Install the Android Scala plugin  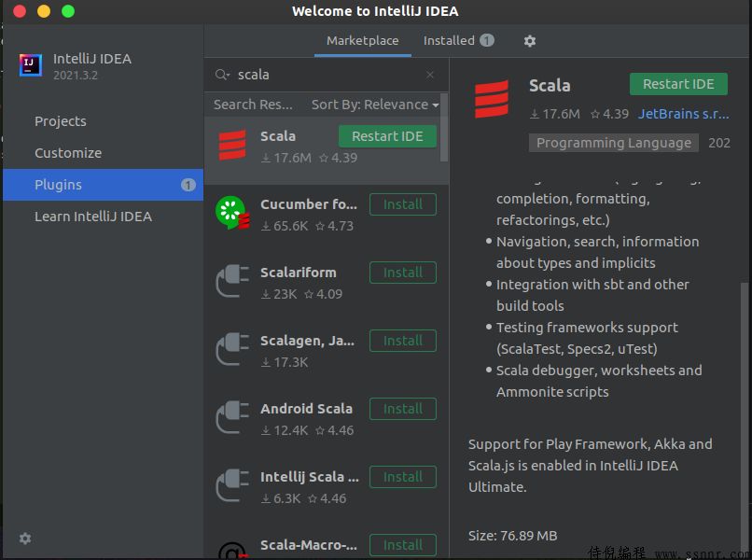pos(403,409)
